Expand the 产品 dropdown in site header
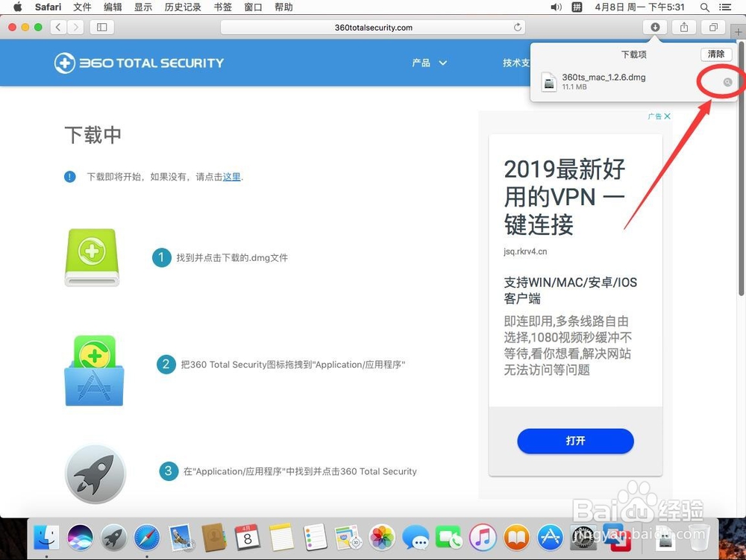Image resolution: width=746 pixels, height=560 pixels. click(429, 63)
